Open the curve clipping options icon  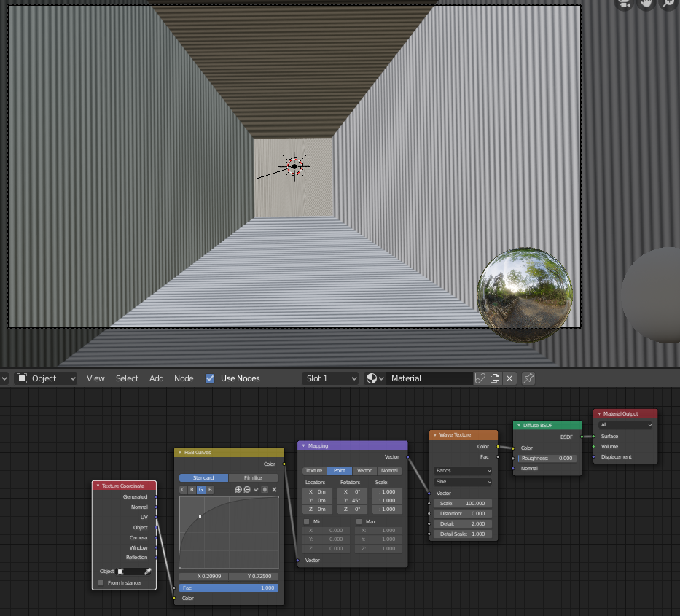click(x=265, y=489)
